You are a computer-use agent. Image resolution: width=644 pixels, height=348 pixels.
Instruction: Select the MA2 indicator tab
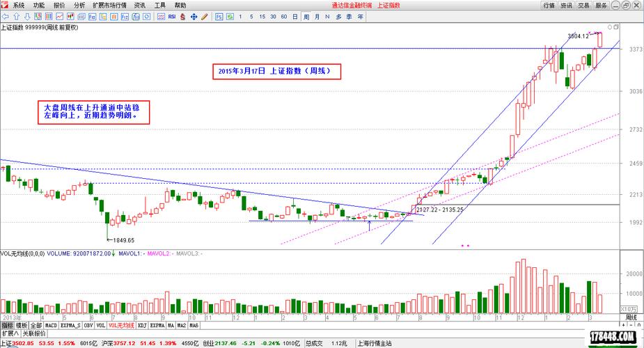click(x=182, y=326)
